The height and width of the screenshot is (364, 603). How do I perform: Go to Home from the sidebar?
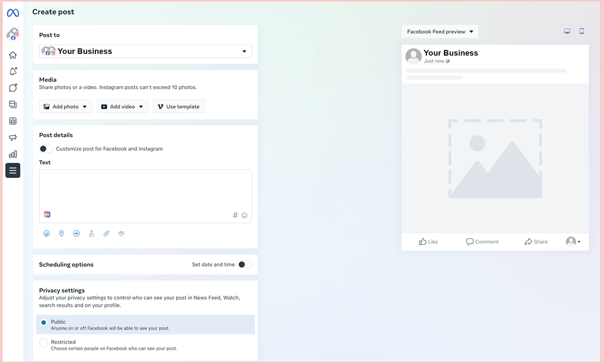tap(13, 55)
